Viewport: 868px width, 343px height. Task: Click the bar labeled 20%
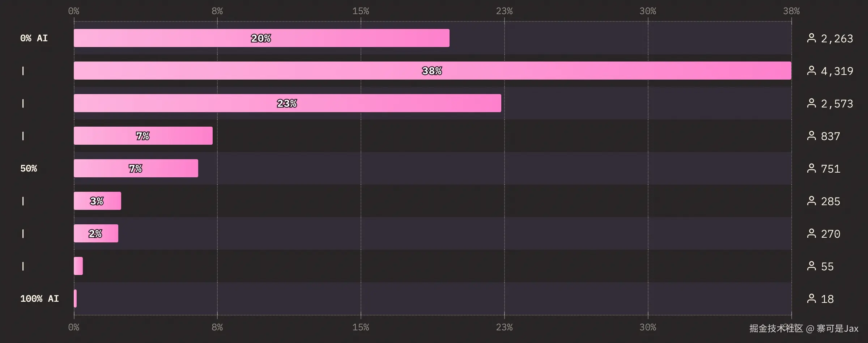click(x=261, y=38)
